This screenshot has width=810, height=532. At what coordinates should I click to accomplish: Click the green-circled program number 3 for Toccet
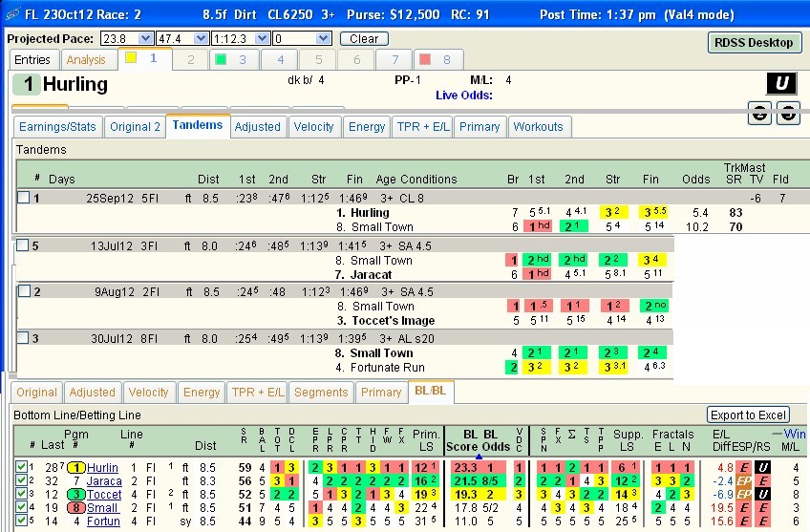[x=76, y=495]
